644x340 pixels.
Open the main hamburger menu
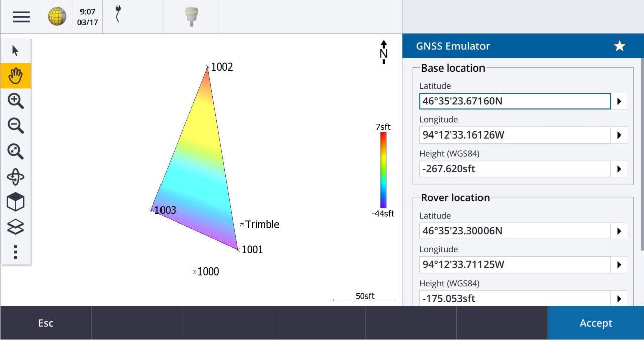(21, 16)
